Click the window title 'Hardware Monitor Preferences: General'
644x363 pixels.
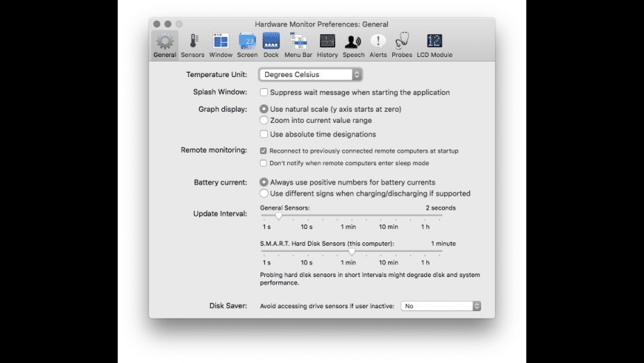click(x=321, y=24)
